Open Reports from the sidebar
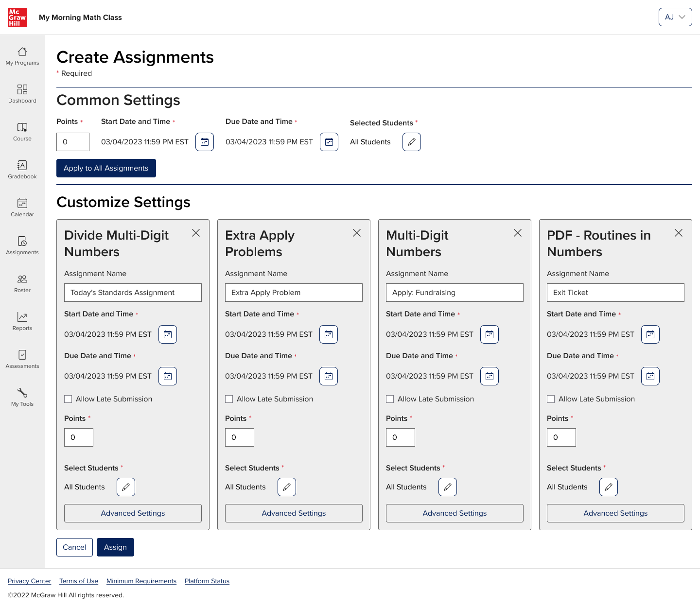 tap(22, 322)
